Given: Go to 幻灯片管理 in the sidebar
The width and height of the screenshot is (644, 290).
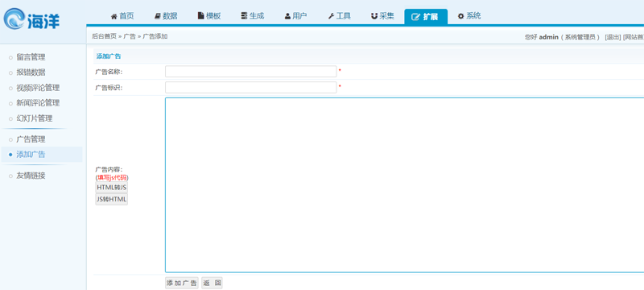Looking at the screenshot, I should (35, 118).
